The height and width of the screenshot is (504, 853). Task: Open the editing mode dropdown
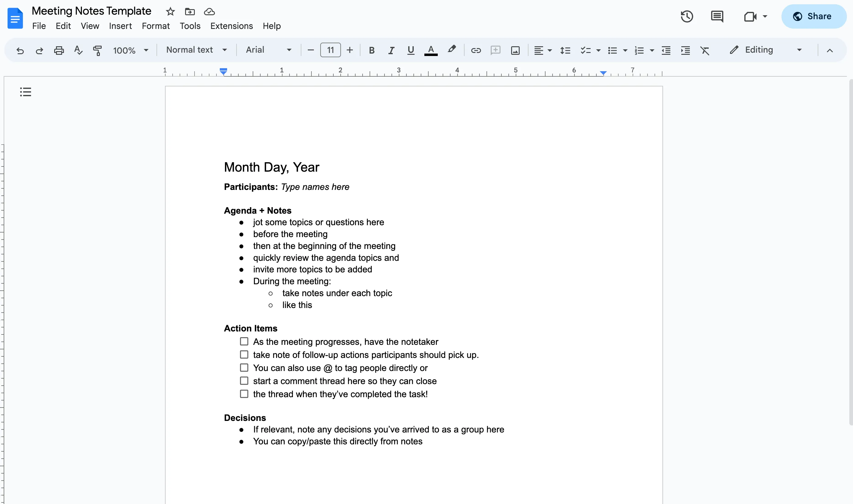(x=799, y=50)
